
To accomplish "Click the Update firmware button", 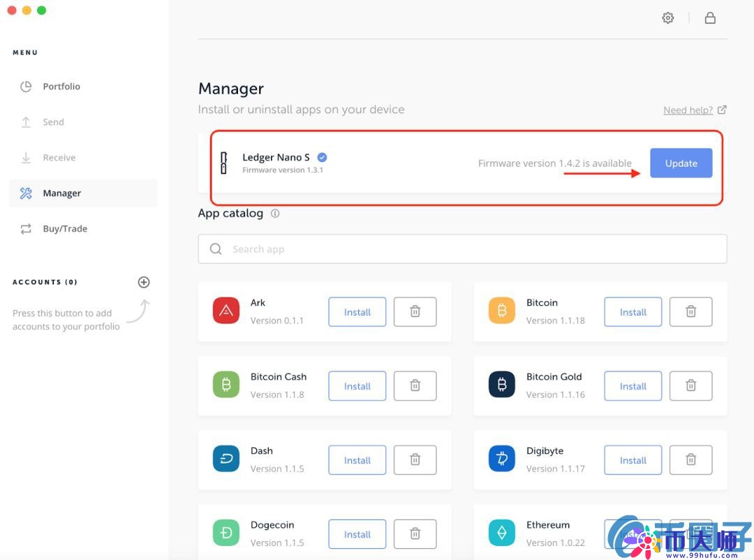I will click(681, 163).
